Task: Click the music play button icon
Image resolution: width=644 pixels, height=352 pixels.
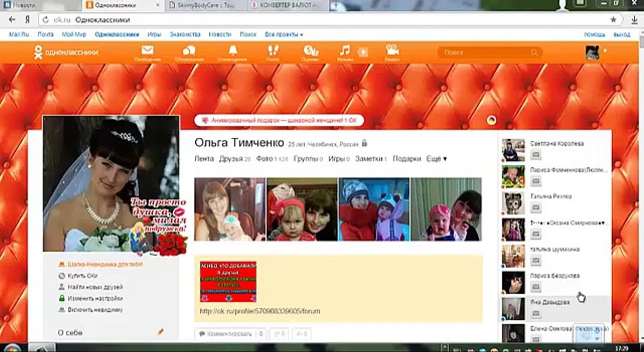Action: click(x=363, y=52)
